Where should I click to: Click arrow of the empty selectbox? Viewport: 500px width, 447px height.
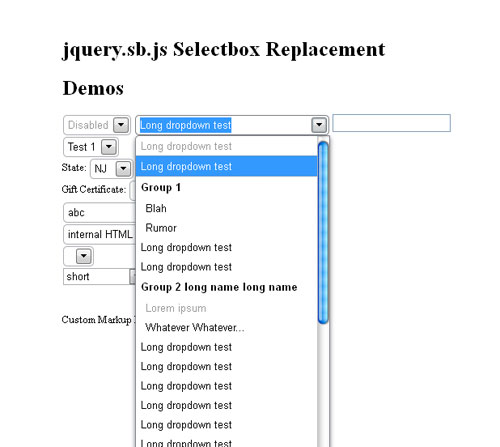point(84,256)
